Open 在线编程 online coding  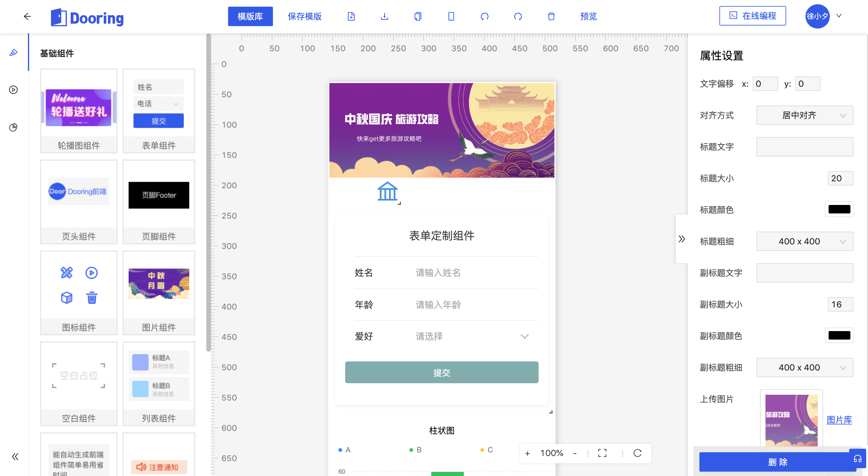[x=753, y=15]
